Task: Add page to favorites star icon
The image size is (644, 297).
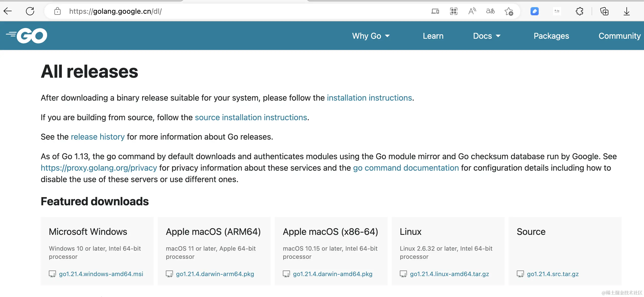Action: pos(509,11)
